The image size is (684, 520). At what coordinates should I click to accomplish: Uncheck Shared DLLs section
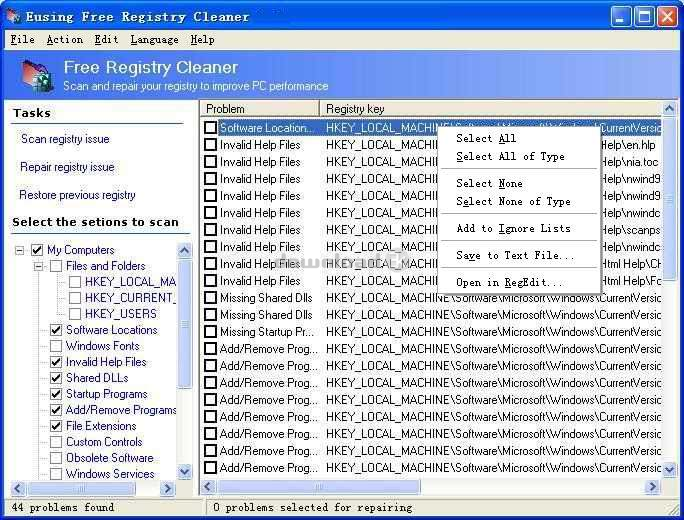click(56, 378)
